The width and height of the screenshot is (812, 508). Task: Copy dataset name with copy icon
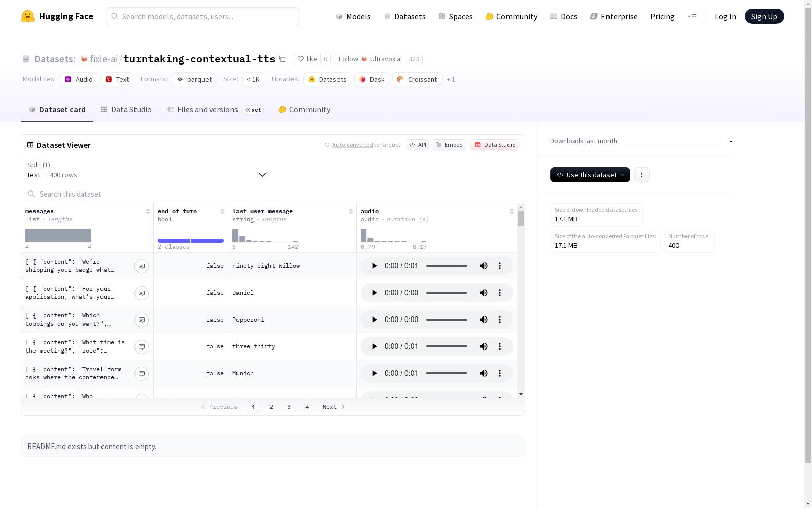pos(283,59)
